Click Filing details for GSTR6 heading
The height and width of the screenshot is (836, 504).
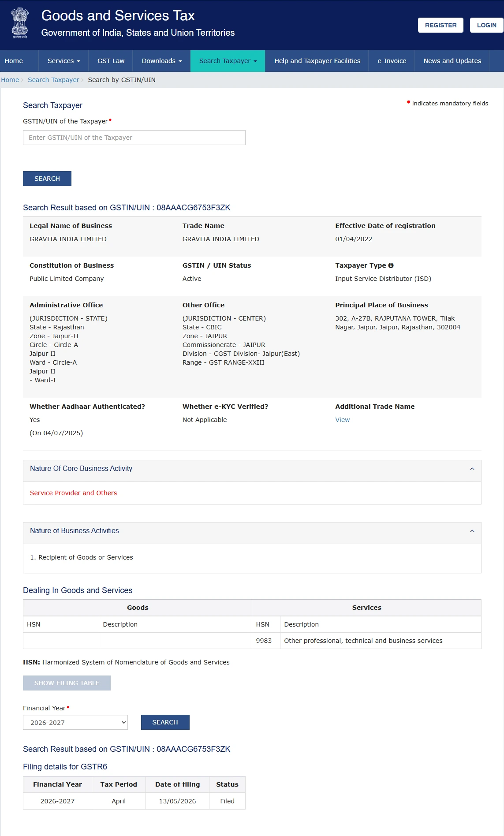[x=65, y=767]
